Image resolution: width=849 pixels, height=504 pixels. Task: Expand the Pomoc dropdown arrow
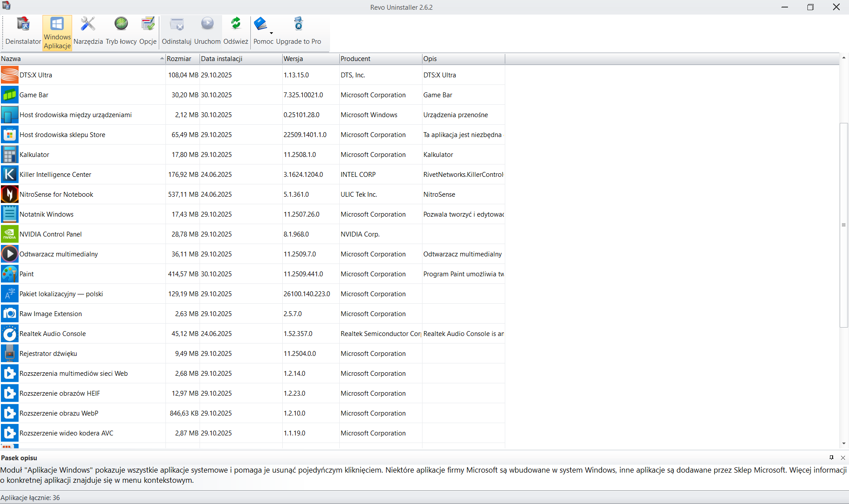pyautogui.click(x=271, y=33)
